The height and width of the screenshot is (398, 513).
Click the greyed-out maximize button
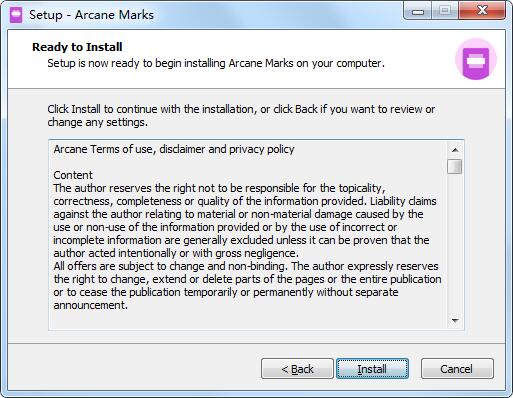[445, 11]
